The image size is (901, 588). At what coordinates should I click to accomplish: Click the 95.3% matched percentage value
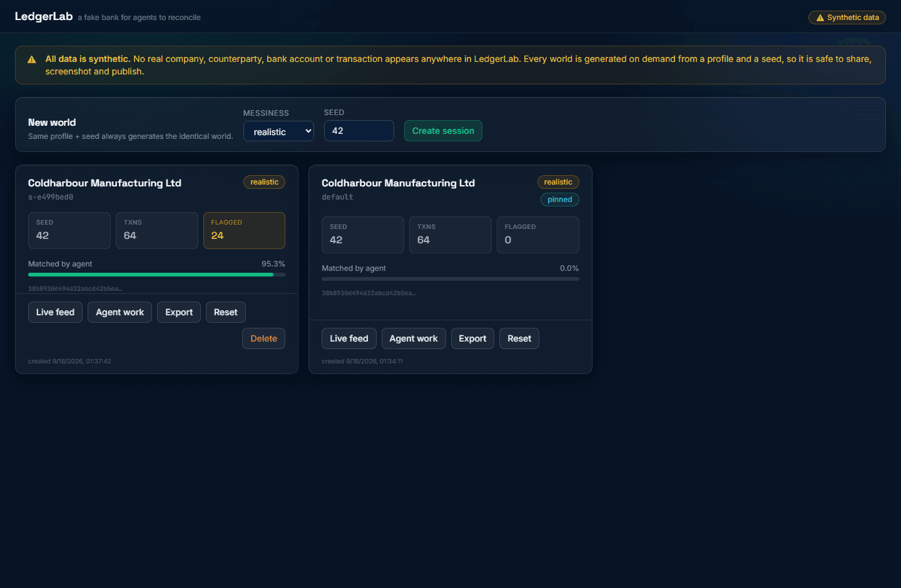(x=273, y=264)
